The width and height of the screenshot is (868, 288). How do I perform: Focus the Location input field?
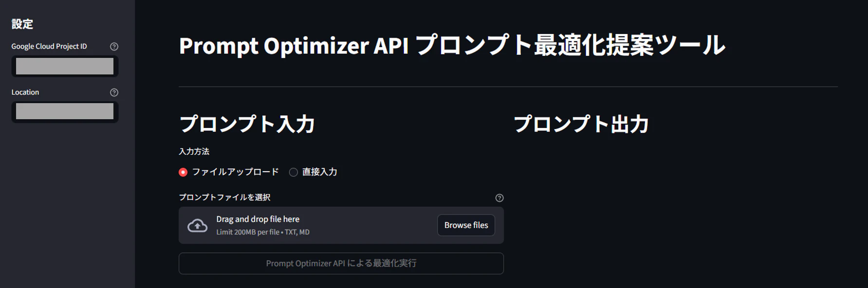pos(65,112)
